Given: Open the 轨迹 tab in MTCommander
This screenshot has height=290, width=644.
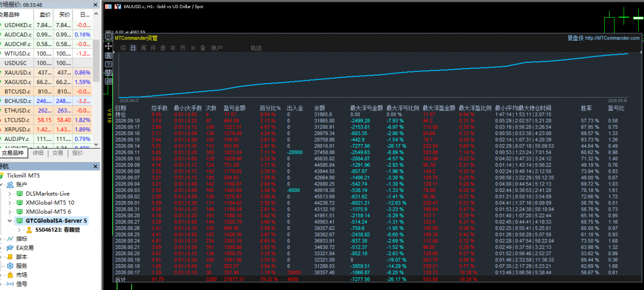Looking at the screenshot, I should (x=256, y=48).
